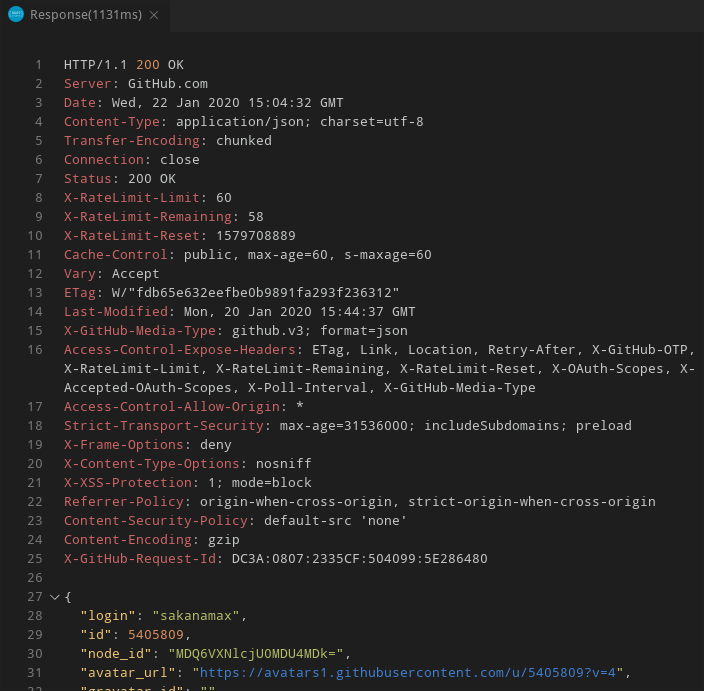Click the value '58' of rate limit remaining
The image size is (704, 691).
pyautogui.click(x=256, y=217)
